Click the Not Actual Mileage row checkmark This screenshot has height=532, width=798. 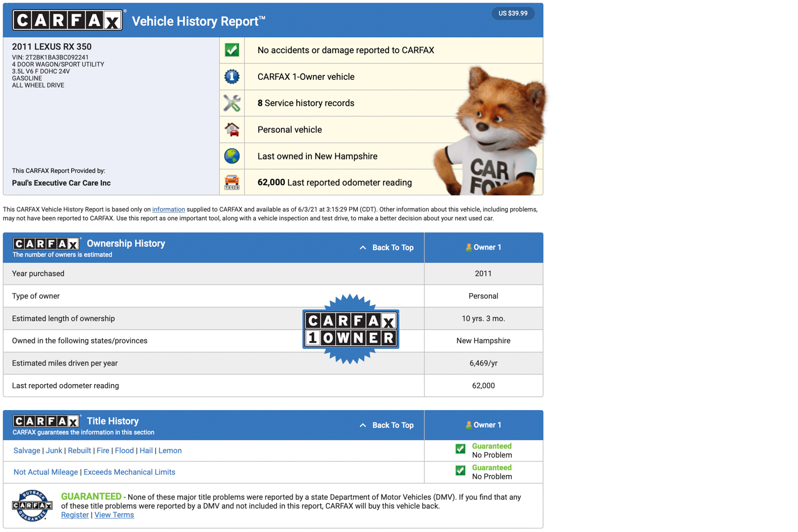coord(461,471)
